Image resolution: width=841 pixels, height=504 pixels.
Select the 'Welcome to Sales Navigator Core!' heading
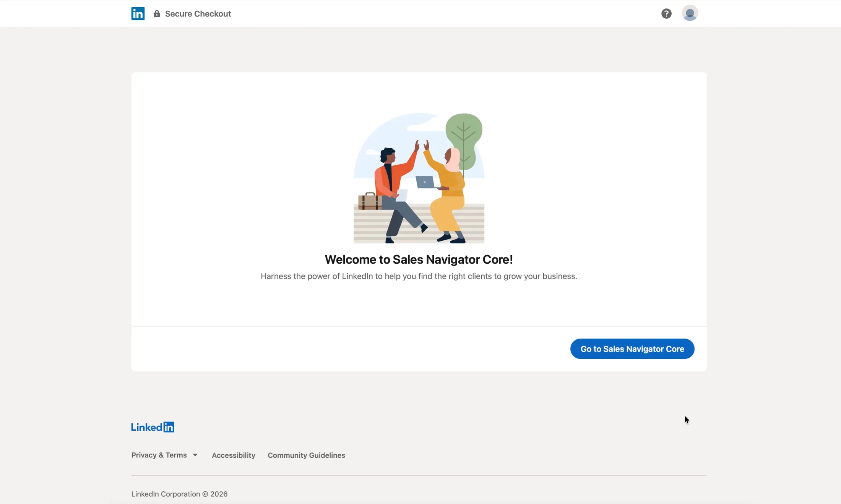coord(419,259)
